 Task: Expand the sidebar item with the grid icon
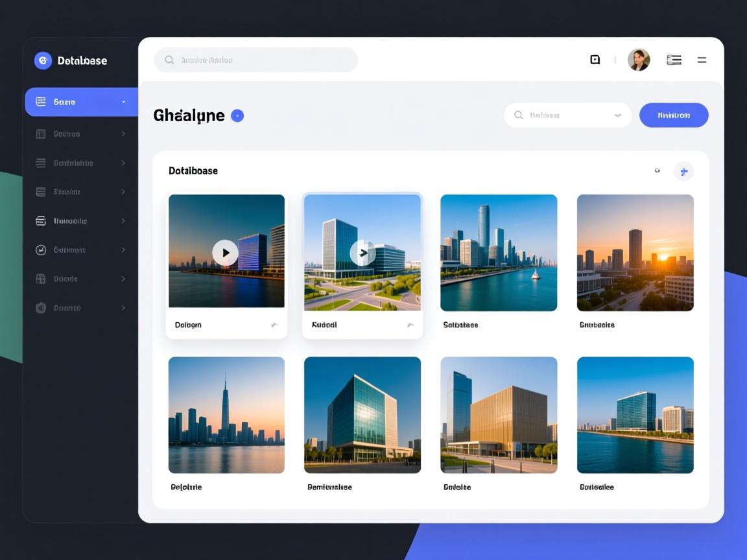(123, 279)
